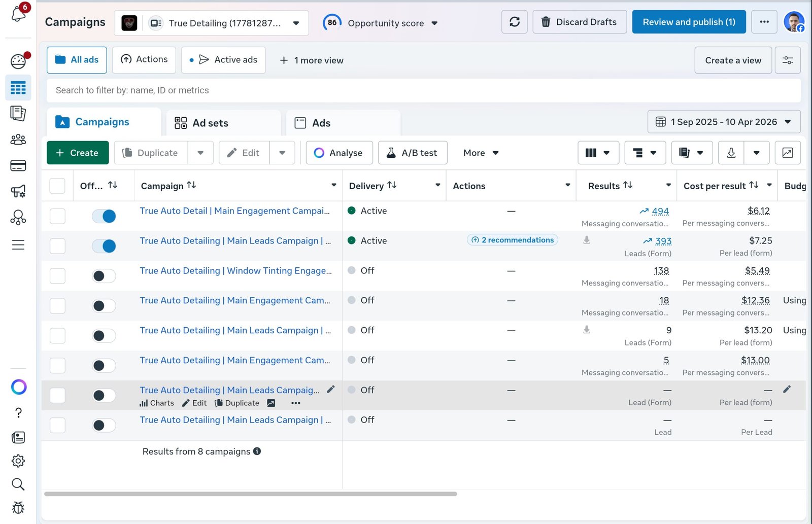Click Review and publish (1)
The width and height of the screenshot is (812, 524).
pyautogui.click(x=689, y=22)
